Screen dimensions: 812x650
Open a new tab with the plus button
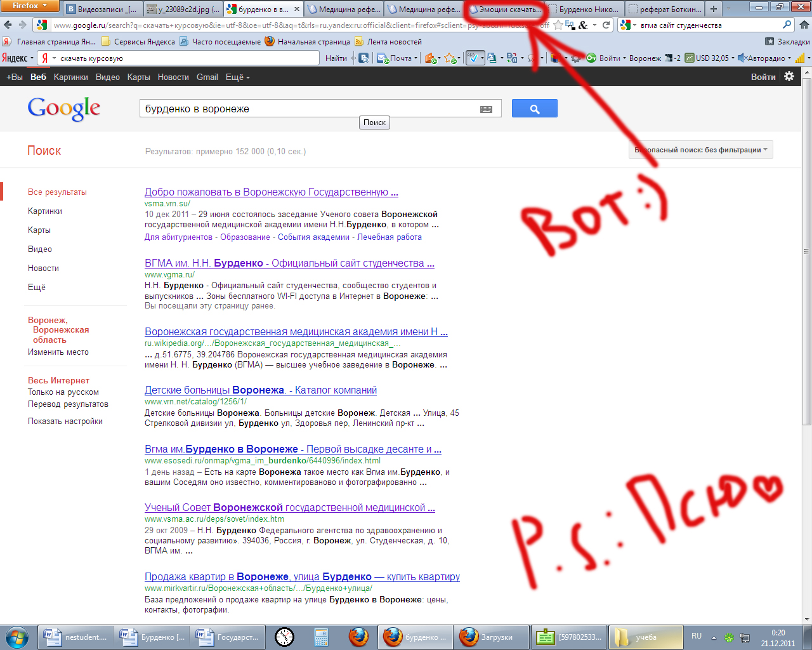[714, 9]
